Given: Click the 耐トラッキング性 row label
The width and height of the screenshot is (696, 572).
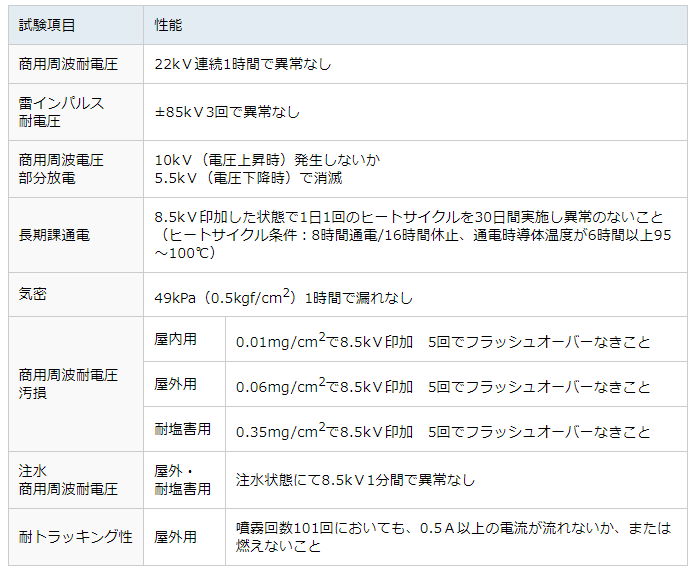Looking at the screenshot, I should click(x=75, y=537).
